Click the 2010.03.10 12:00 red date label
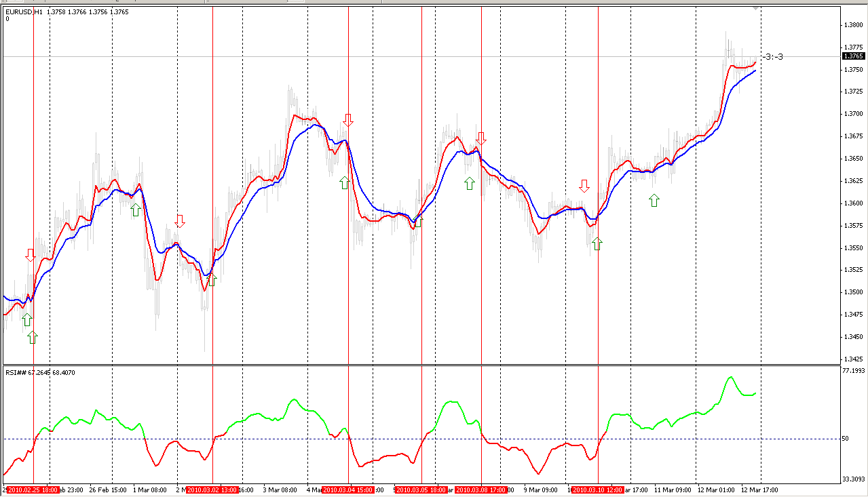The image size is (868, 497). [597, 490]
